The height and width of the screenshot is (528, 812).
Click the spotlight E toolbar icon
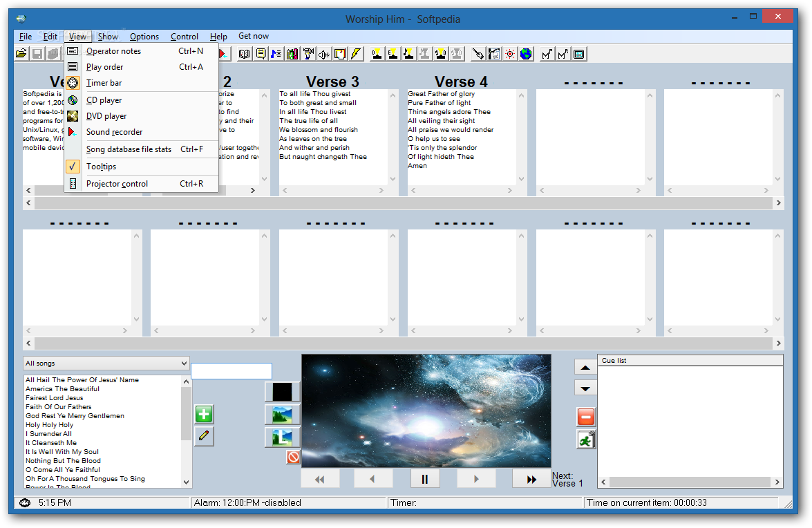pos(393,54)
